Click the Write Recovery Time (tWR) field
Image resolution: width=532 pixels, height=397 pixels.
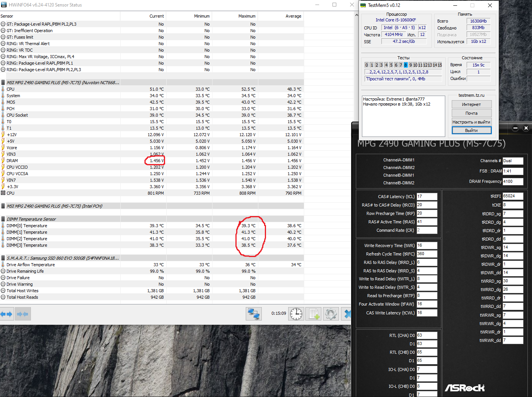427,246
